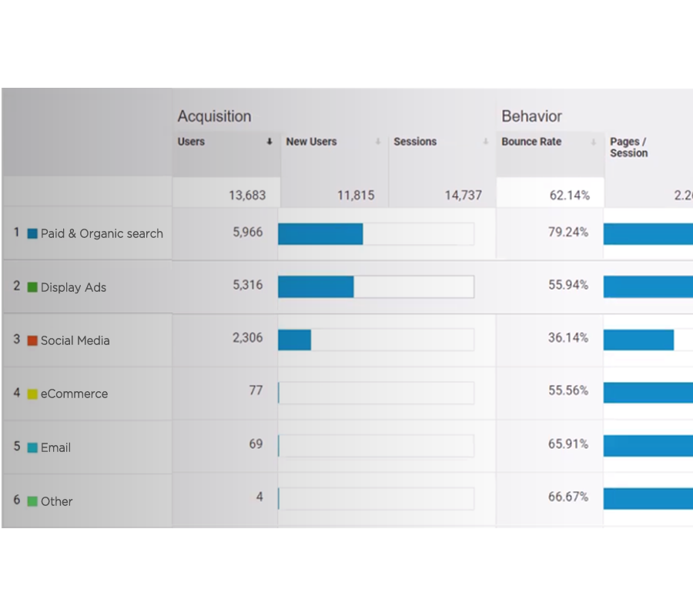Image resolution: width=693 pixels, height=616 pixels.
Task: Open the Paid & Organic search channel
Action: point(102,233)
